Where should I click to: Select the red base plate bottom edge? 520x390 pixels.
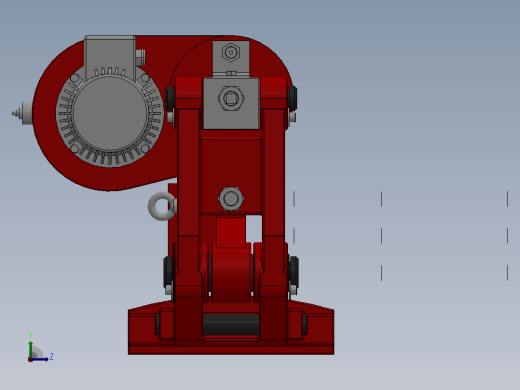pyautogui.click(x=231, y=350)
